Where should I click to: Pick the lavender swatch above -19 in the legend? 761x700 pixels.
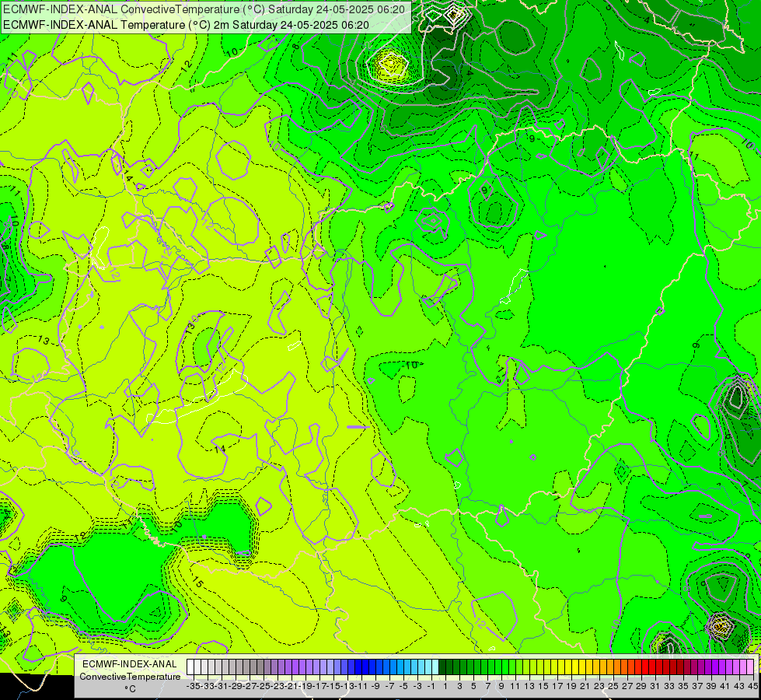302,667
